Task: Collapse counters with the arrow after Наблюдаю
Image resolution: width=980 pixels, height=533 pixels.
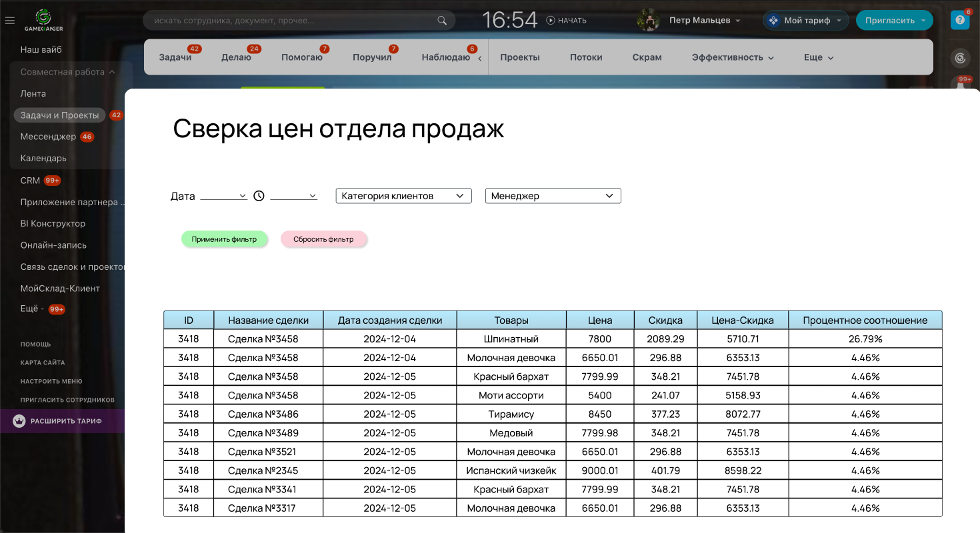Action: click(480, 59)
